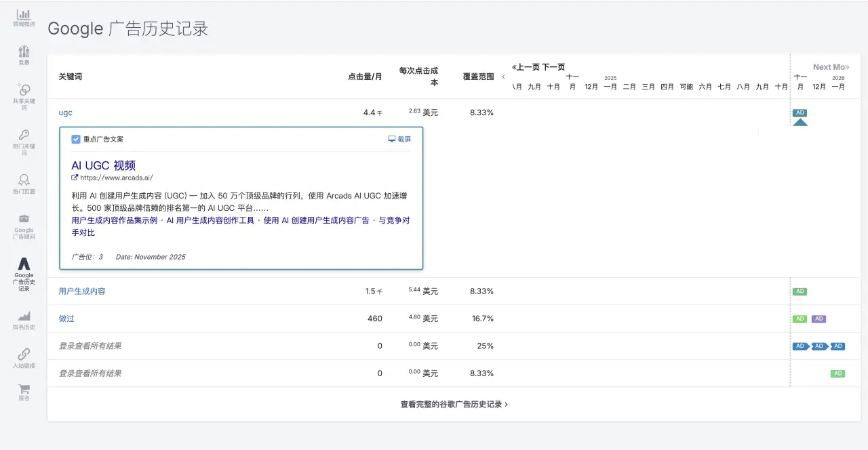
Task: Click the first blue AD arrow badge
Action: click(801, 346)
